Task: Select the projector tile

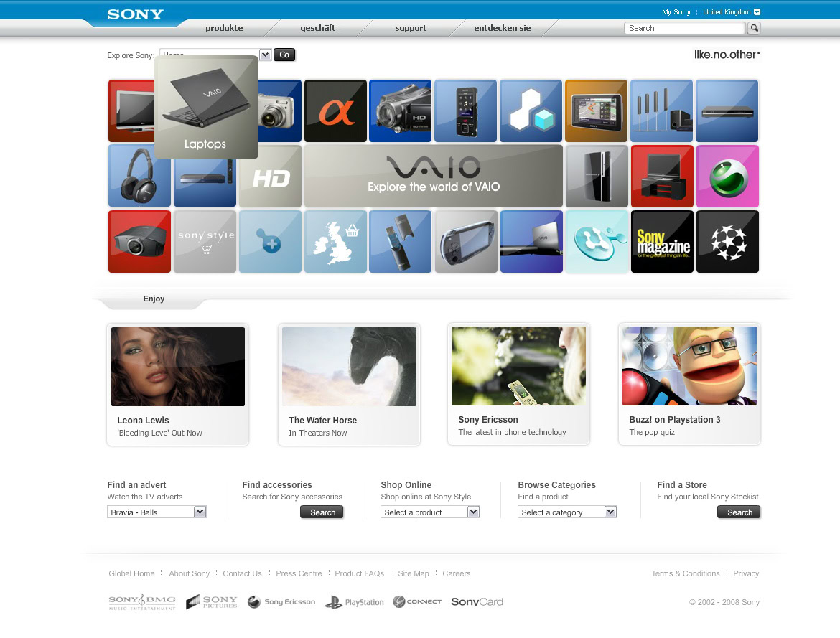Action: click(x=139, y=242)
